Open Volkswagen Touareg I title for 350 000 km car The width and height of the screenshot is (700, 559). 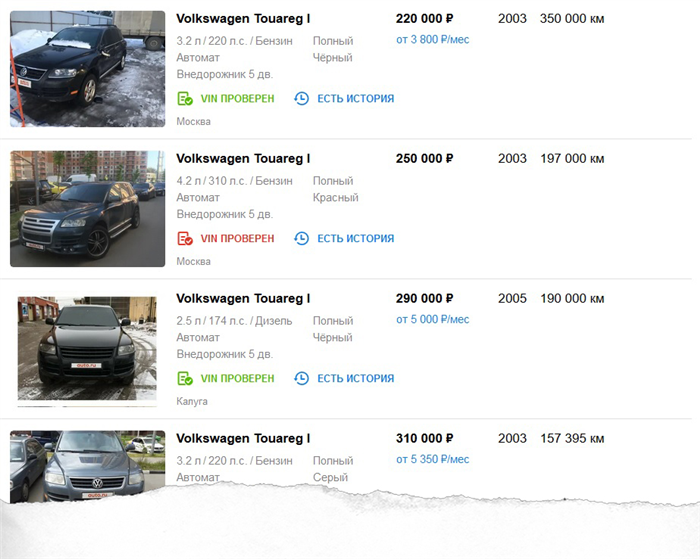(x=243, y=19)
